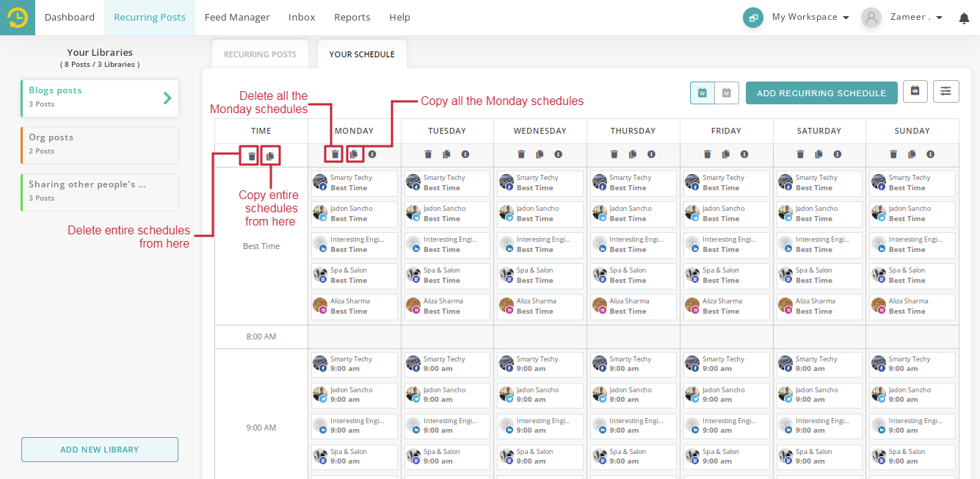Copy all Thursday schedules
The width and height of the screenshot is (980, 479).
point(633,154)
